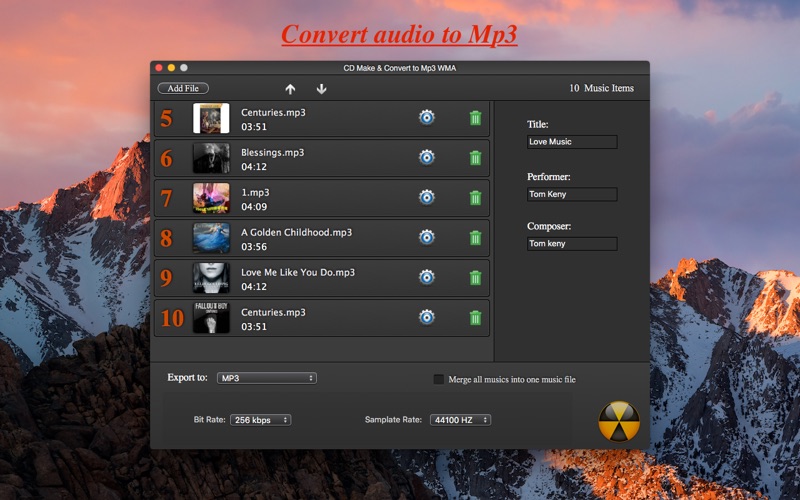Screen dimensions: 800x500
Task: Select album art of track 5 Centuries.mp3
Action: pos(211,118)
